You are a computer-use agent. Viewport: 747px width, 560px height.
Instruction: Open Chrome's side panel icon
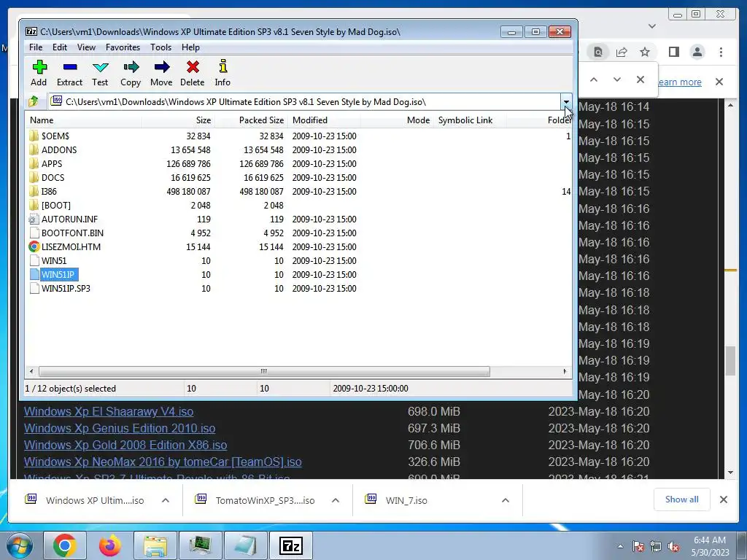point(673,52)
